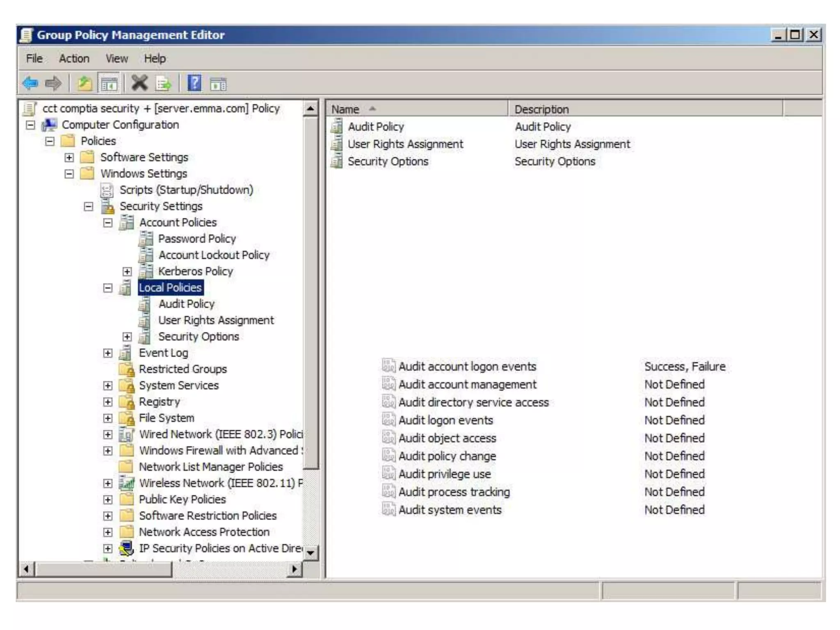Collapse the Computer Configuration node
The width and height of the screenshot is (840, 630).
click(31, 125)
